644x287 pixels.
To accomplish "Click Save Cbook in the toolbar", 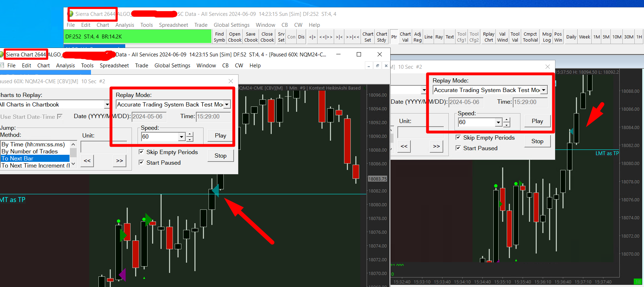I will [x=251, y=37].
